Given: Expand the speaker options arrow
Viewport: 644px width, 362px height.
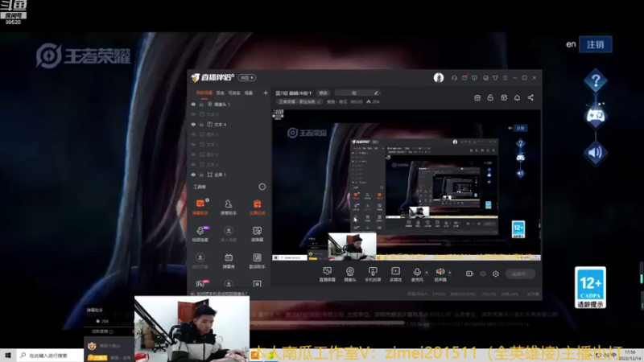Looking at the screenshot, I should [x=450, y=272].
